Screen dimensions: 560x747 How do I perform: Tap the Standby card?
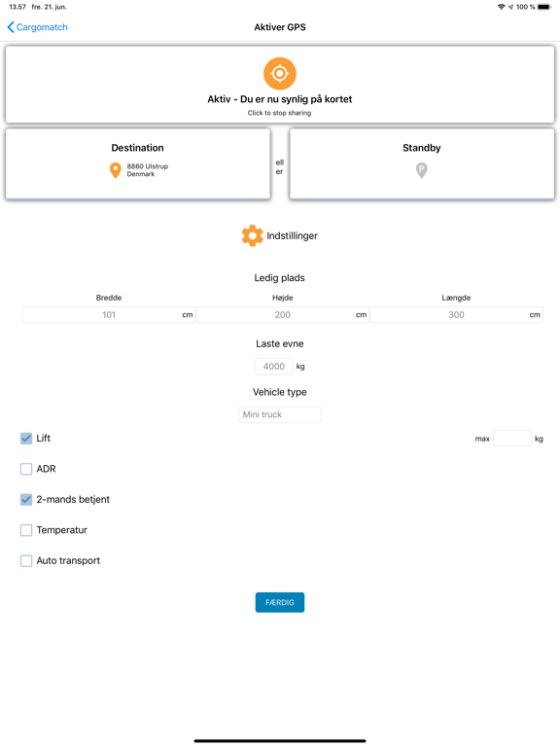click(x=421, y=163)
